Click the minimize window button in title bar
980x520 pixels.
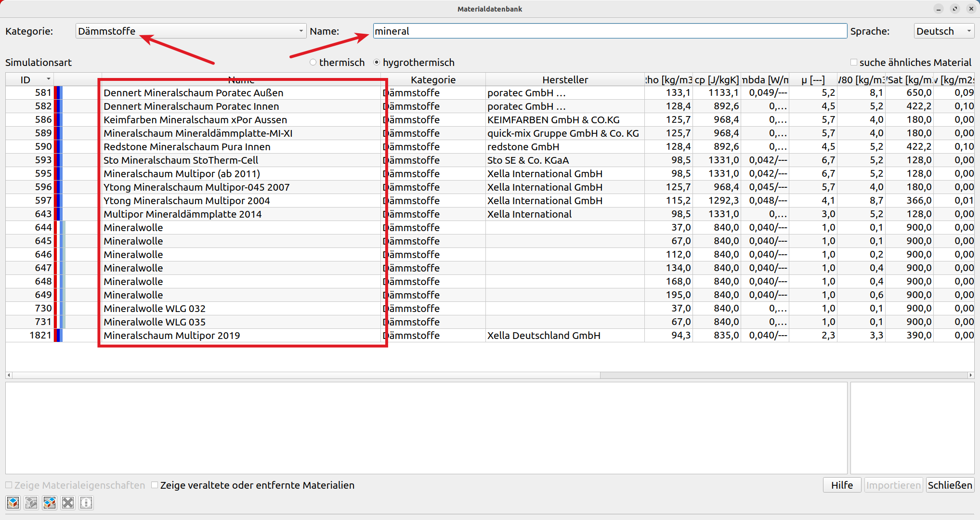pyautogui.click(x=938, y=9)
